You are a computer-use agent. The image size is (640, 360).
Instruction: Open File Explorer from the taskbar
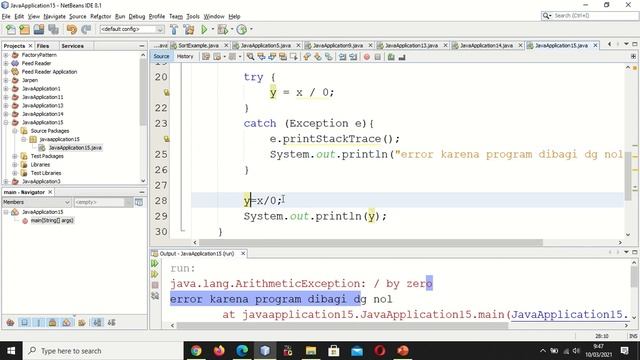tap(311, 351)
